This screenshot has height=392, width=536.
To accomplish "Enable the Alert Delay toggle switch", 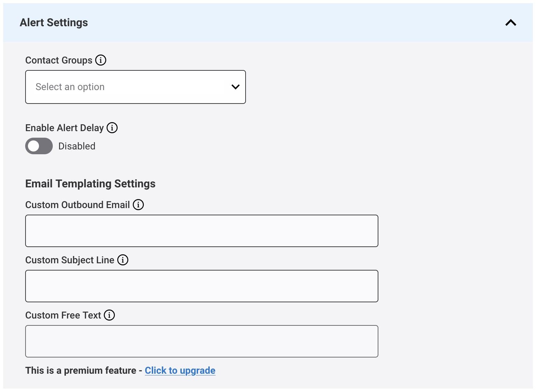I will 39,146.
